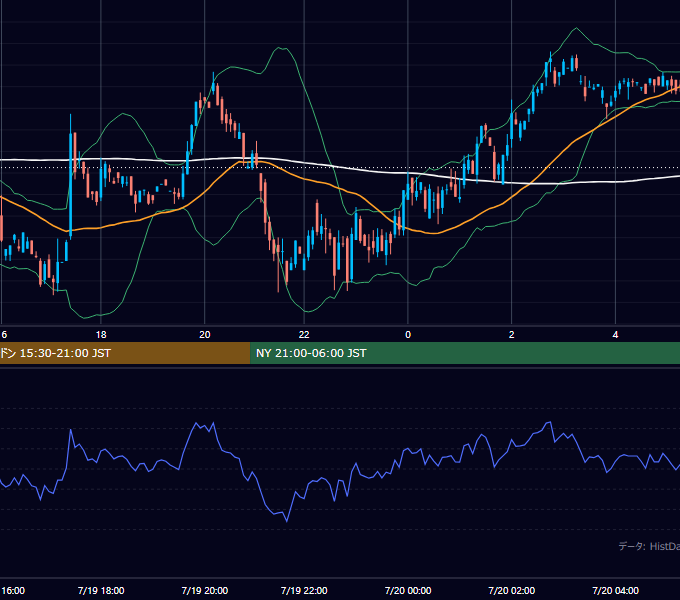Click the 4 hour axis label
The width and height of the screenshot is (680, 600).
615,335
